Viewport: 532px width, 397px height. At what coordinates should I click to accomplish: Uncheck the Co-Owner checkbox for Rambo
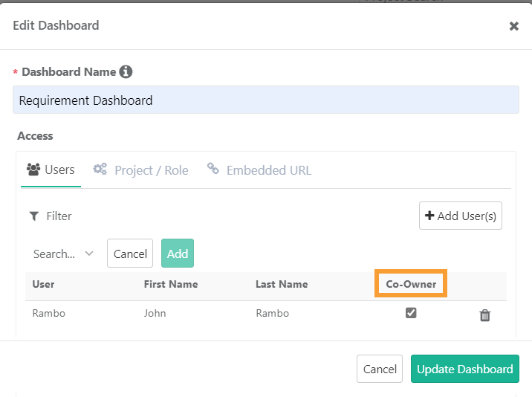[411, 313]
